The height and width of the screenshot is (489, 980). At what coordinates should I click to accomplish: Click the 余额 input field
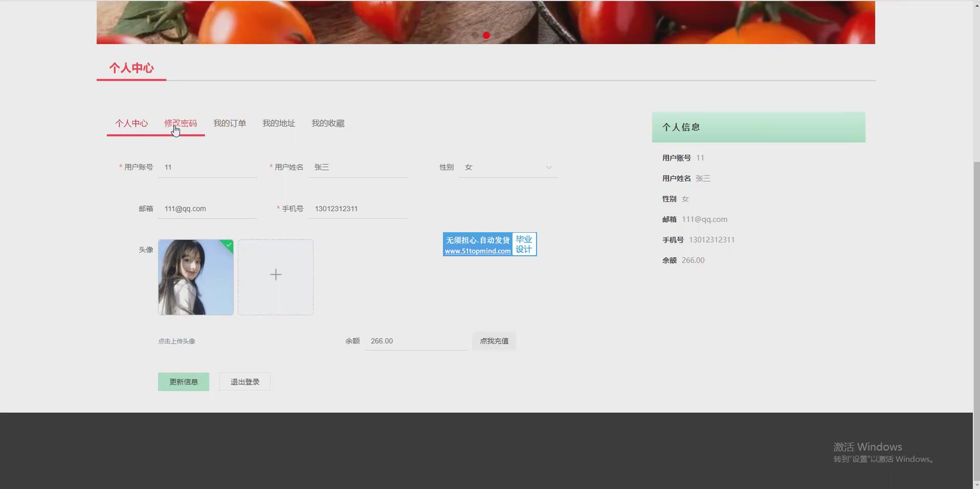(416, 341)
